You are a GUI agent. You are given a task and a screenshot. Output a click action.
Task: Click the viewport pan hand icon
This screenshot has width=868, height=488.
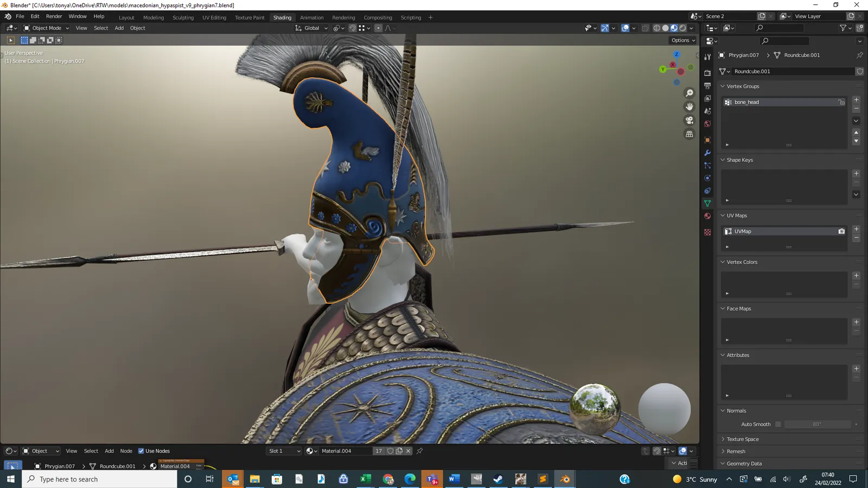click(x=690, y=107)
